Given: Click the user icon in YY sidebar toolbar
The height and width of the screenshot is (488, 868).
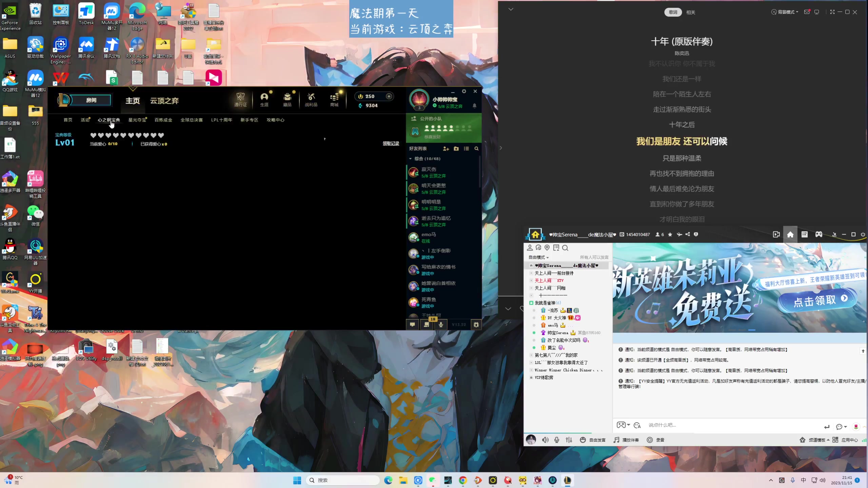Looking at the screenshot, I should 530,248.
